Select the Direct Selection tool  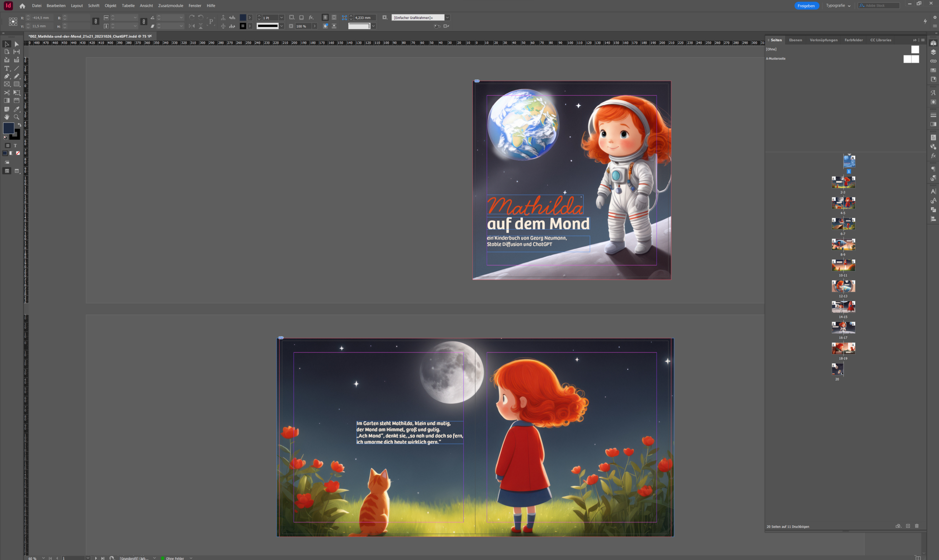pyautogui.click(x=17, y=44)
